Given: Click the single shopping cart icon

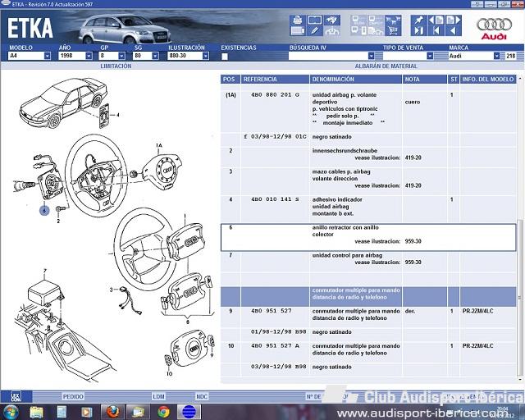Looking at the screenshot, I should point(393,31).
